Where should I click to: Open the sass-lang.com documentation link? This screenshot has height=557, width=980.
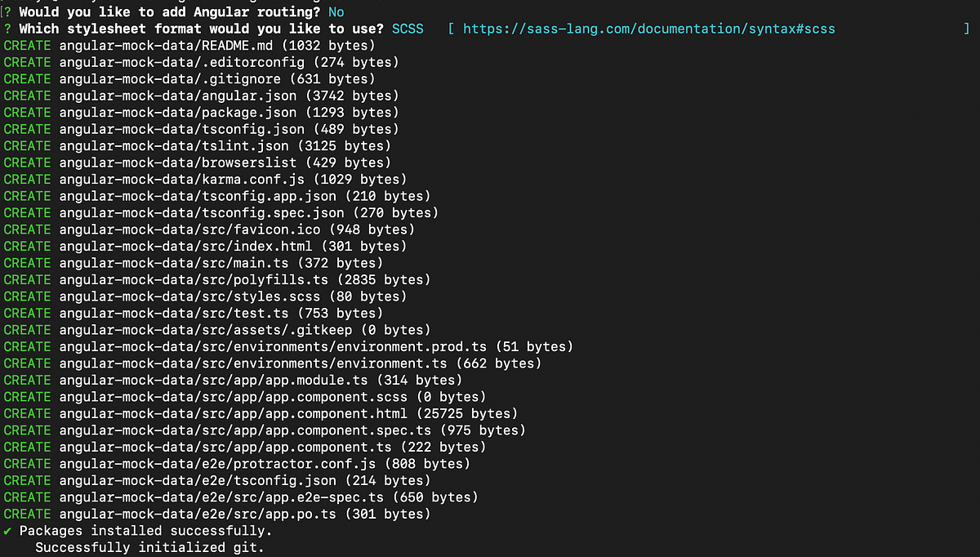tap(649, 29)
